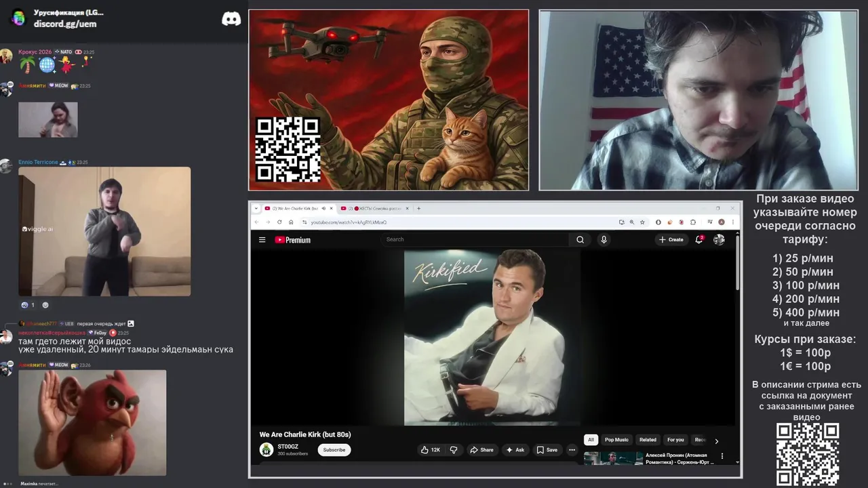Click the Discord logo icon
Viewport: 868px width, 488px height.
(x=231, y=18)
